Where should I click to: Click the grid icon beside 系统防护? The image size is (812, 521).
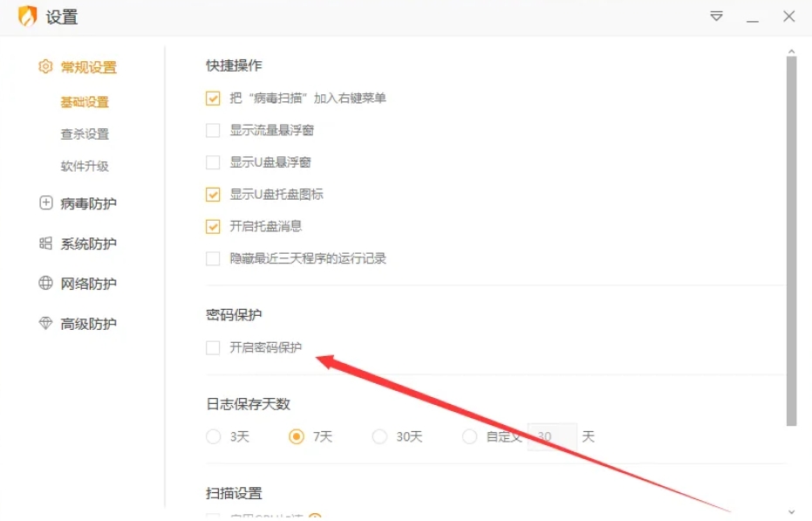(44, 243)
